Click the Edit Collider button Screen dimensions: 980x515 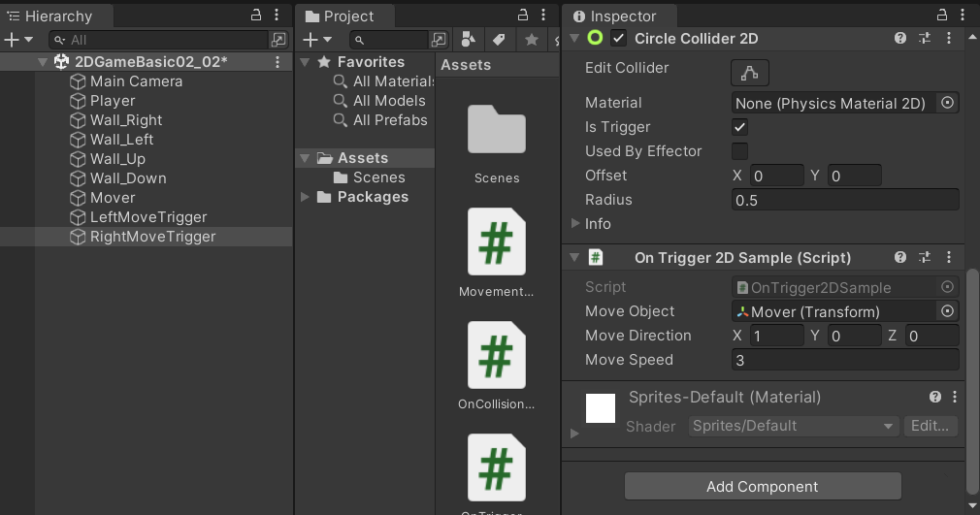click(x=749, y=73)
